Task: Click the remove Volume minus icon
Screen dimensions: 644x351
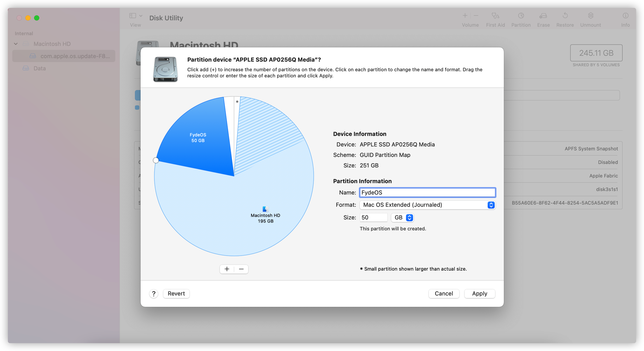Action: [476, 16]
